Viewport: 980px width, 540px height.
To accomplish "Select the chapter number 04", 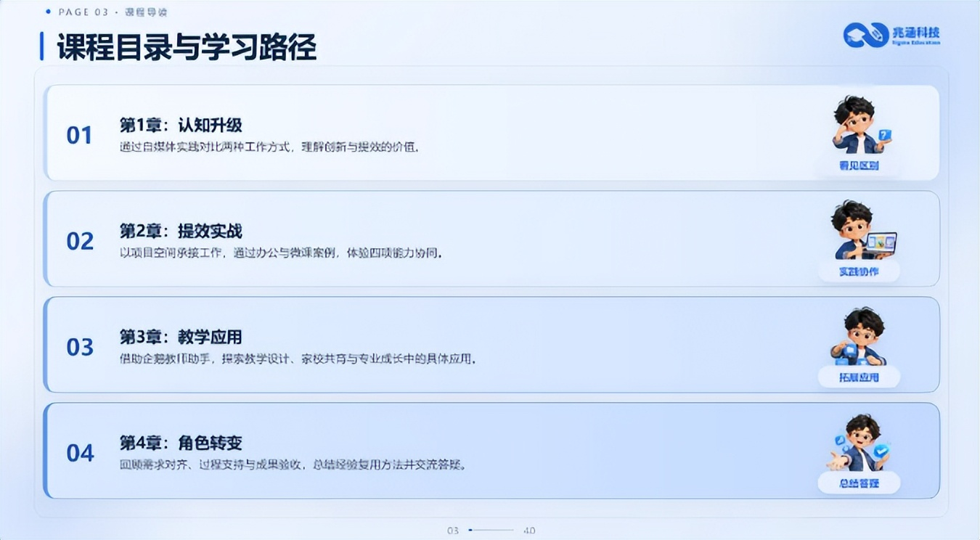I will click(80, 454).
